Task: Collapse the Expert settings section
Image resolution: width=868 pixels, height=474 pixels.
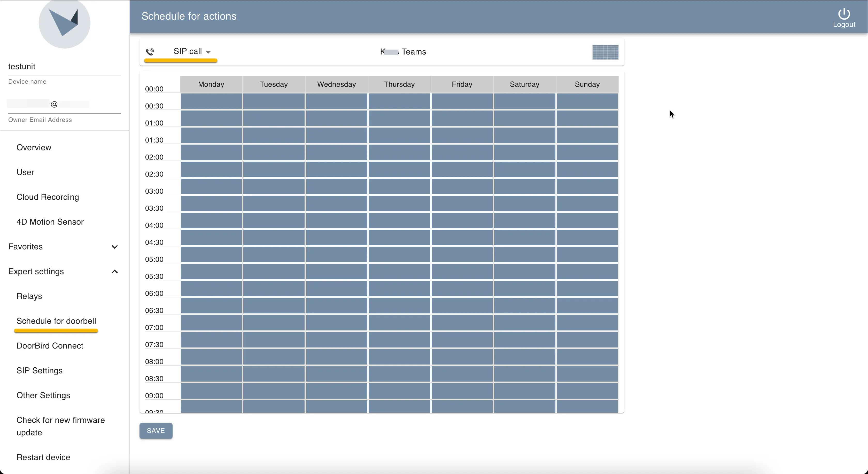Action: click(64, 272)
